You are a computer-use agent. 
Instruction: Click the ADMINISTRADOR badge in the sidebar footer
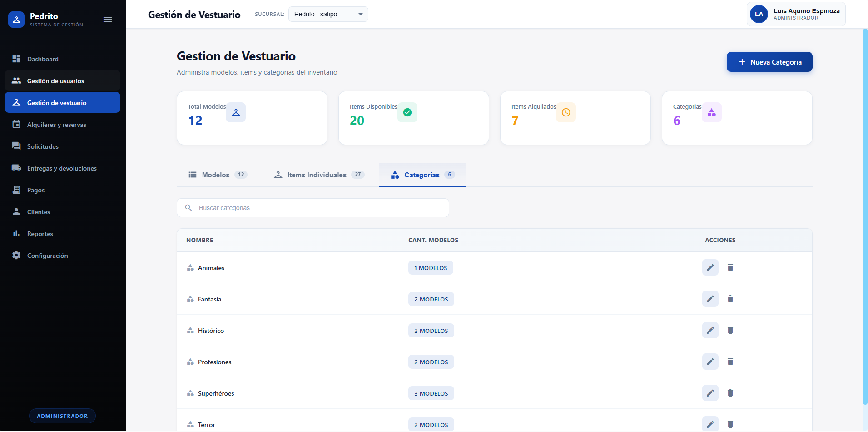tap(62, 416)
